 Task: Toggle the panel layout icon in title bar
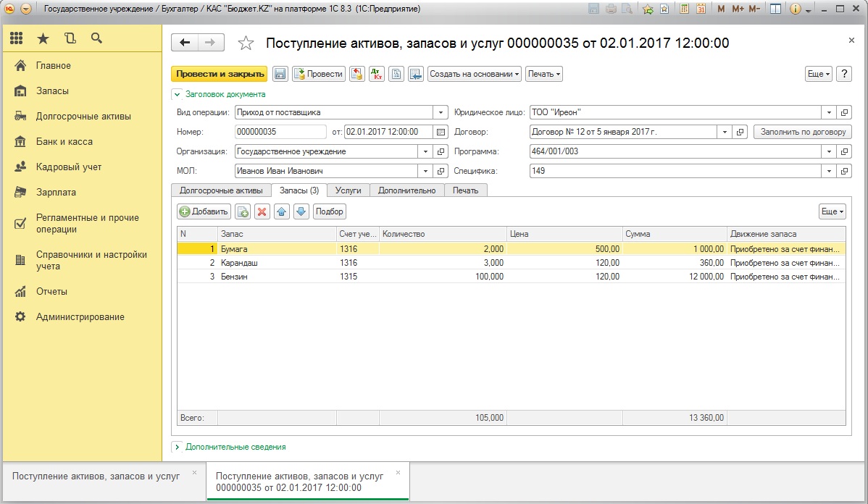click(x=775, y=9)
